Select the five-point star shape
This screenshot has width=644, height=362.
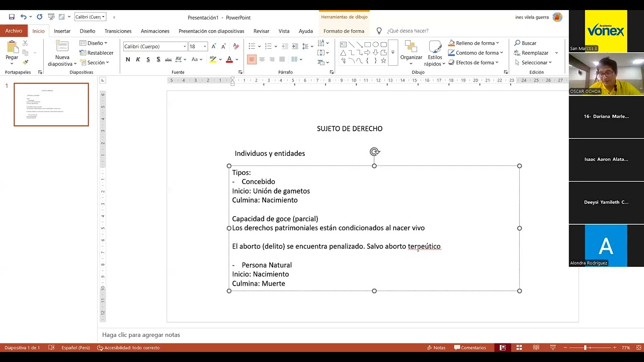click(383, 61)
